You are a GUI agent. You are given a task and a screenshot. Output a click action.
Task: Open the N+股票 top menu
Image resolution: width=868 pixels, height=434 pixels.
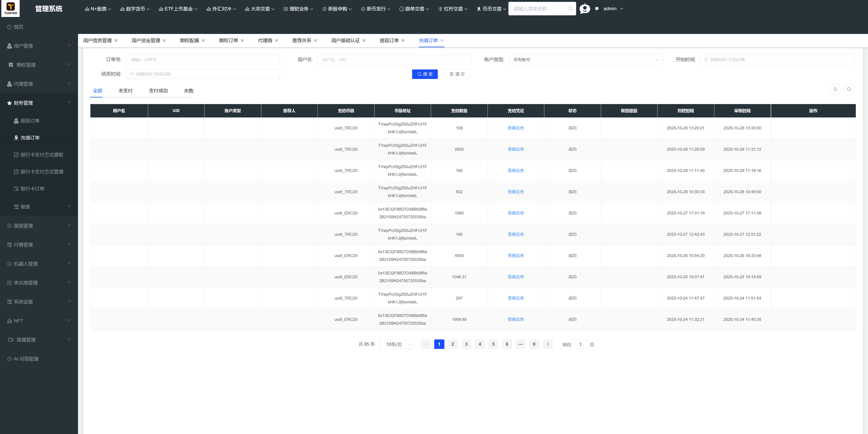point(98,9)
